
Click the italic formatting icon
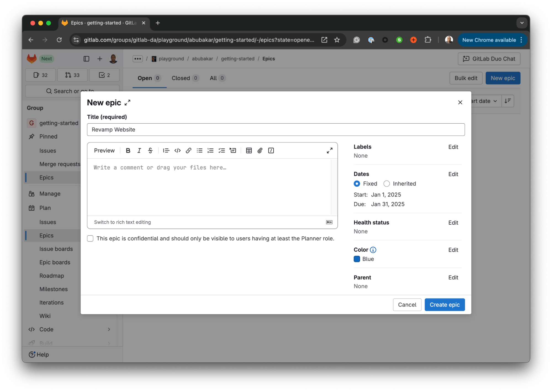pos(139,150)
